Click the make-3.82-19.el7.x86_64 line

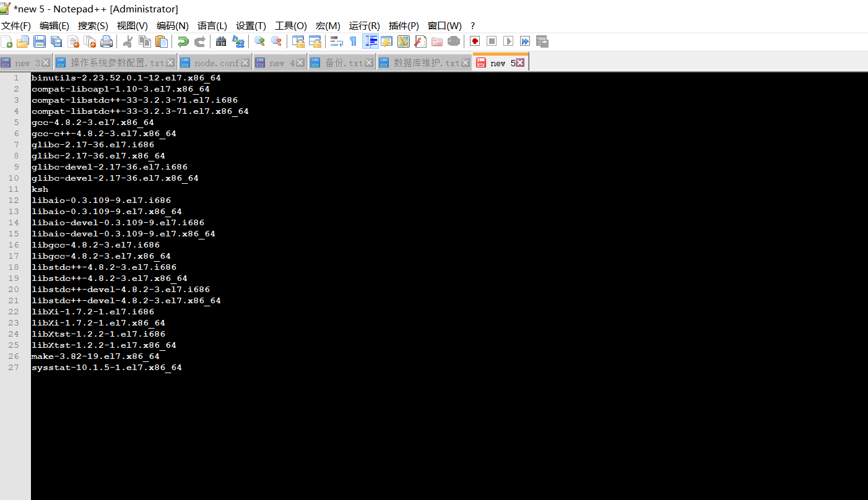(95, 356)
